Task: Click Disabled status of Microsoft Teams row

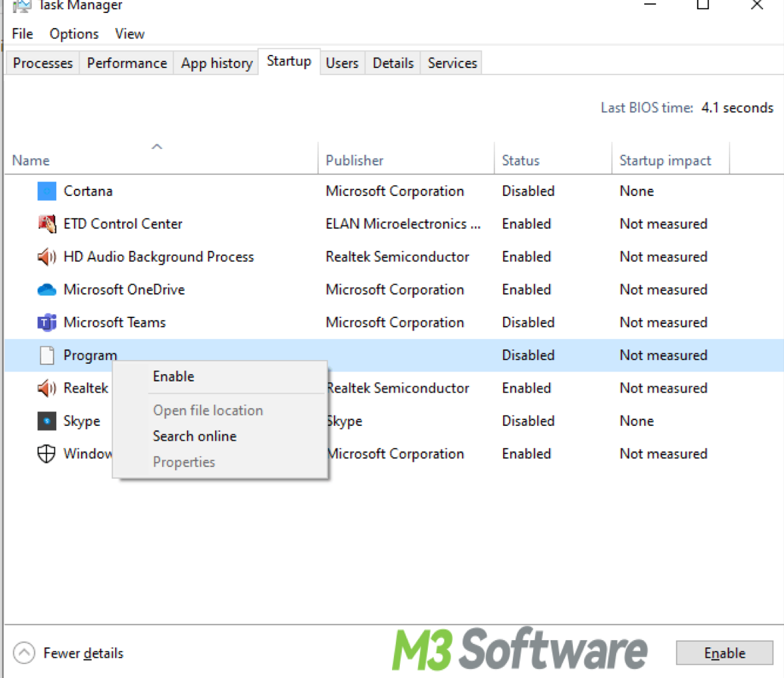Action: click(x=528, y=322)
